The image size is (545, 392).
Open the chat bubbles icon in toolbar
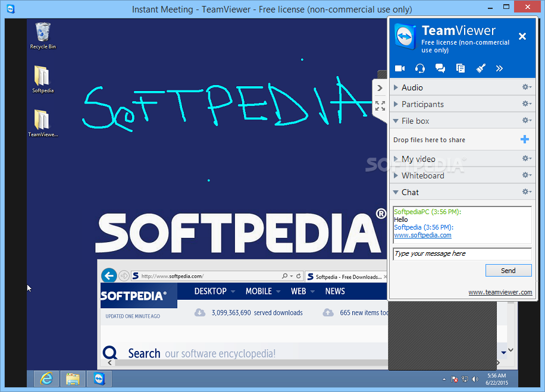440,68
